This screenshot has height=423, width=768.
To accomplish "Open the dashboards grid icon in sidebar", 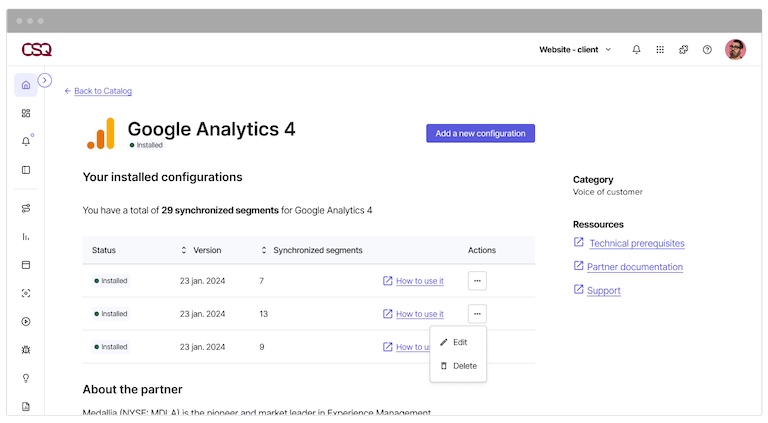I will pos(26,113).
